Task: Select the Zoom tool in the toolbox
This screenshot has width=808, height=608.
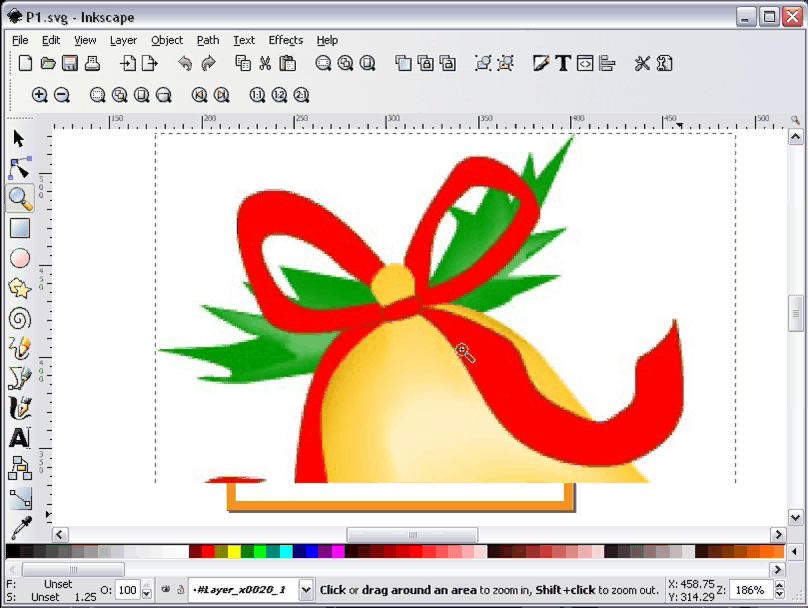Action: coord(19,198)
